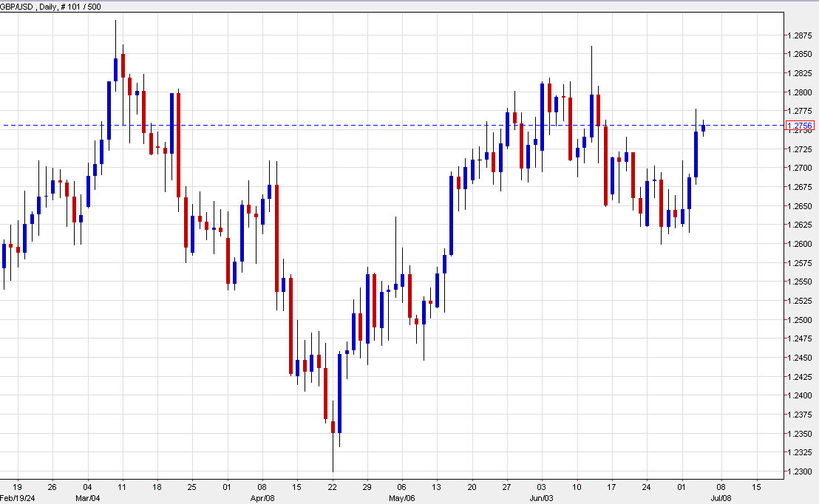Click the Feb/19/24 date label
The width and height of the screenshot is (819, 504).
[19, 497]
